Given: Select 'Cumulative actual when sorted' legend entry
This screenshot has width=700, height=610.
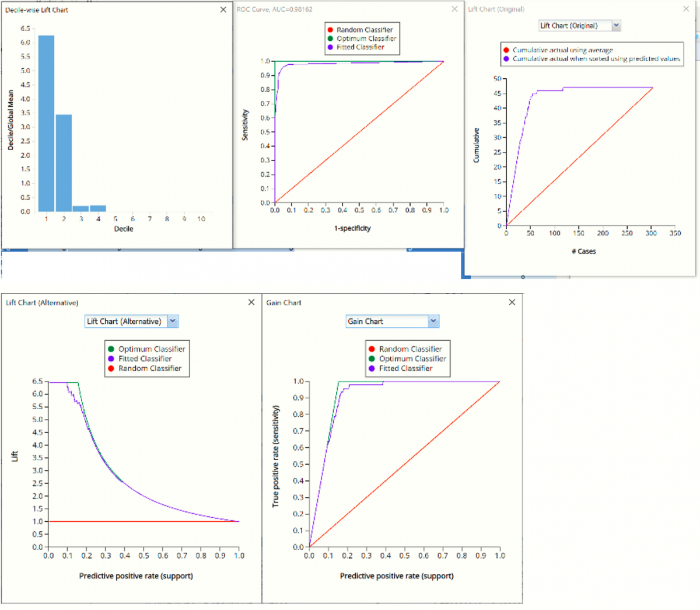Looking at the screenshot, I should tap(596, 59).
